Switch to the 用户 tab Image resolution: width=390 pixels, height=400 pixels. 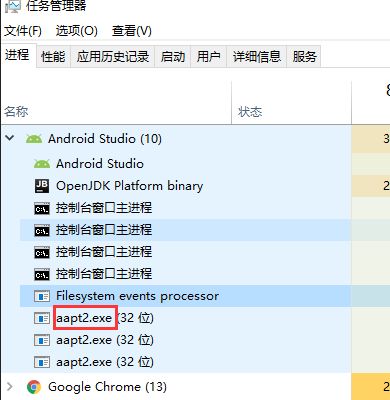(x=208, y=57)
